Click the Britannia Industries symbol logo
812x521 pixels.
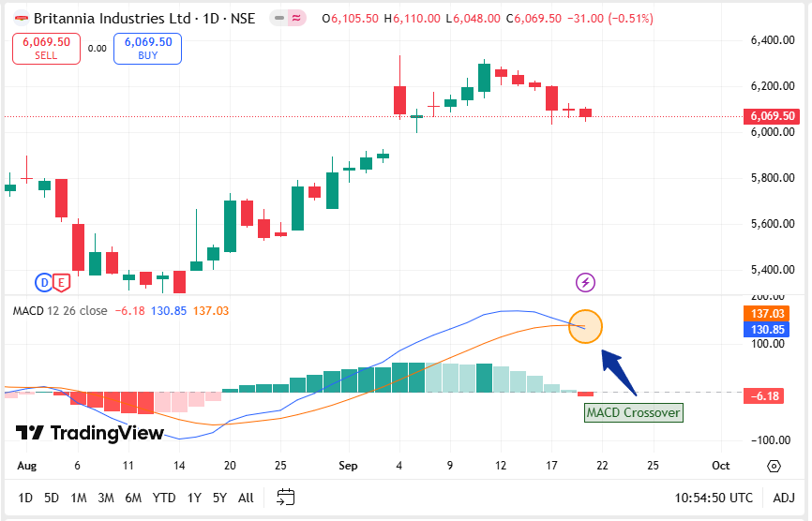pyautogui.click(x=19, y=19)
